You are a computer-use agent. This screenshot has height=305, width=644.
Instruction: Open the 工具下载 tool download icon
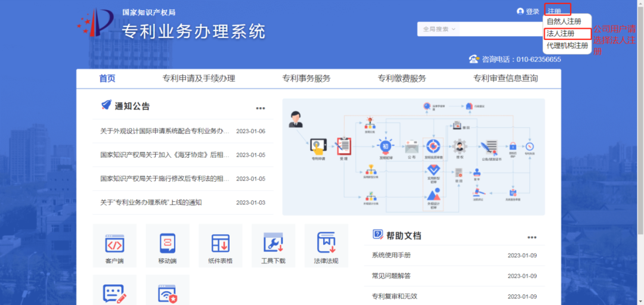pyautogui.click(x=274, y=245)
